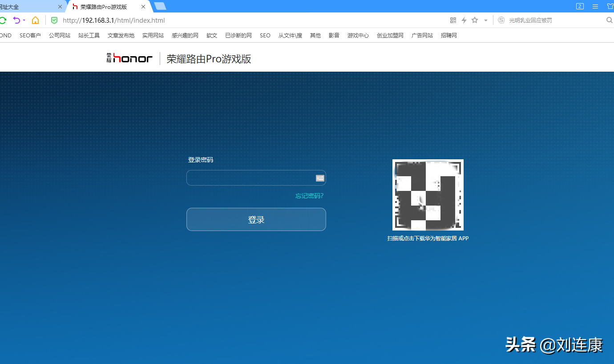Click the honor logo in page header
Screen dimensions: 614x364
[129, 58]
